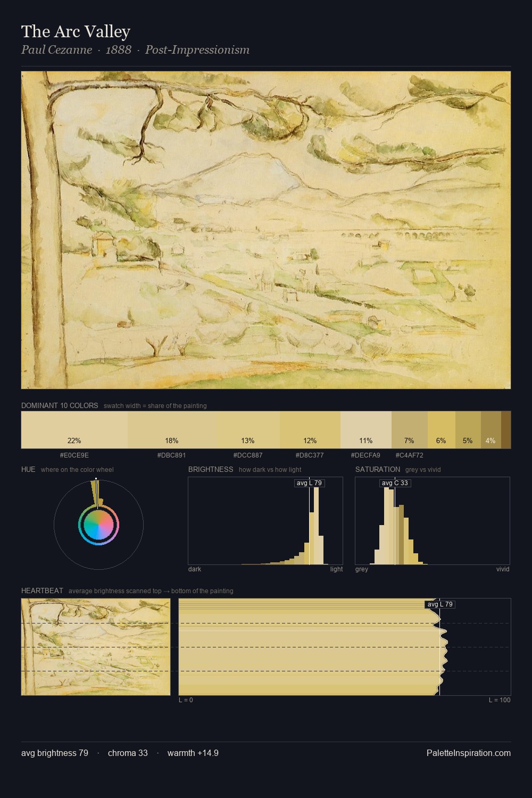Image resolution: width=532 pixels, height=798 pixels.
Task: Click the hex code #DBC891
Action: (172, 455)
